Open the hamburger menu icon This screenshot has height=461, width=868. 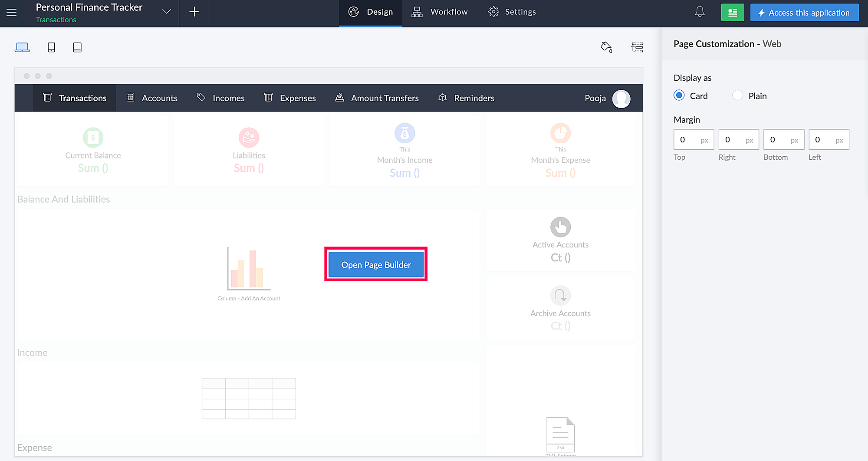[x=12, y=12]
